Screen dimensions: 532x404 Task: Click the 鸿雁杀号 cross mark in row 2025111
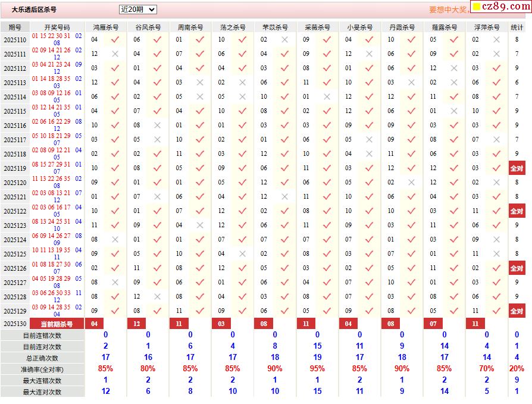point(115,54)
